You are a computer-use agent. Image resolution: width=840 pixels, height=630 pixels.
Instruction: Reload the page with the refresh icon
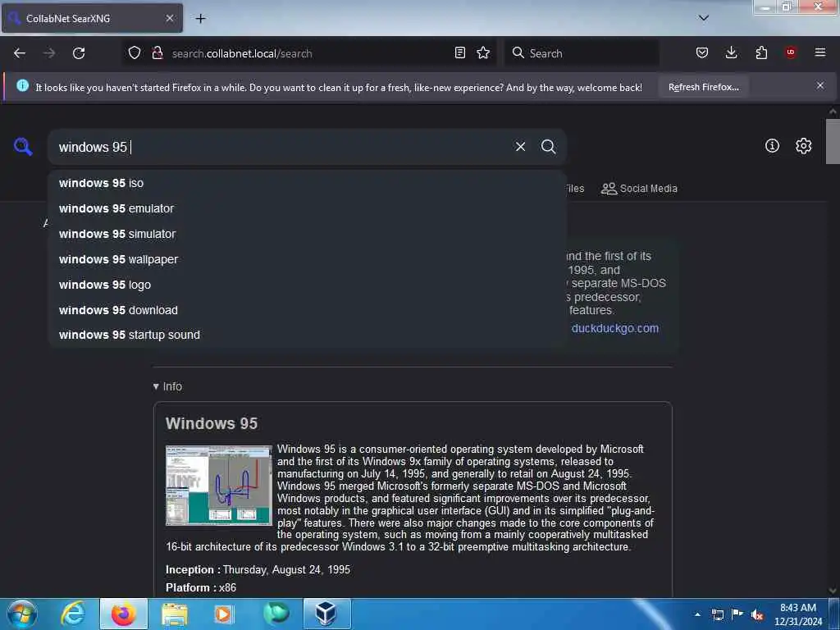(79, 53)
